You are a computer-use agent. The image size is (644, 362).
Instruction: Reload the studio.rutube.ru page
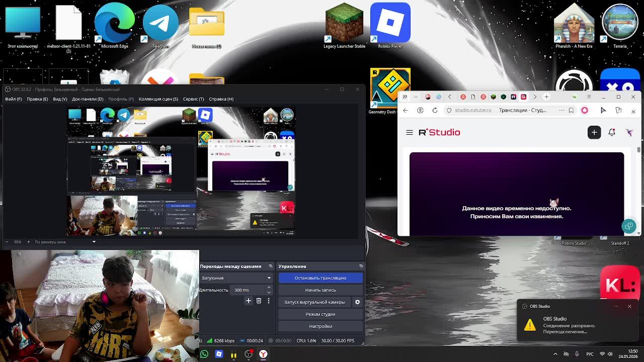pyautogui.click(x=435, y=110)
